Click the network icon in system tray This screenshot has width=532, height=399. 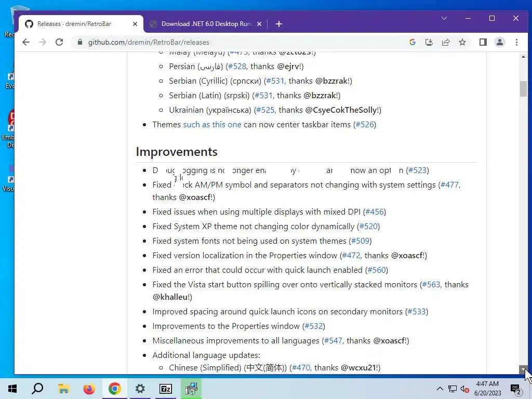pyautogui.click(x=453, y=389)
